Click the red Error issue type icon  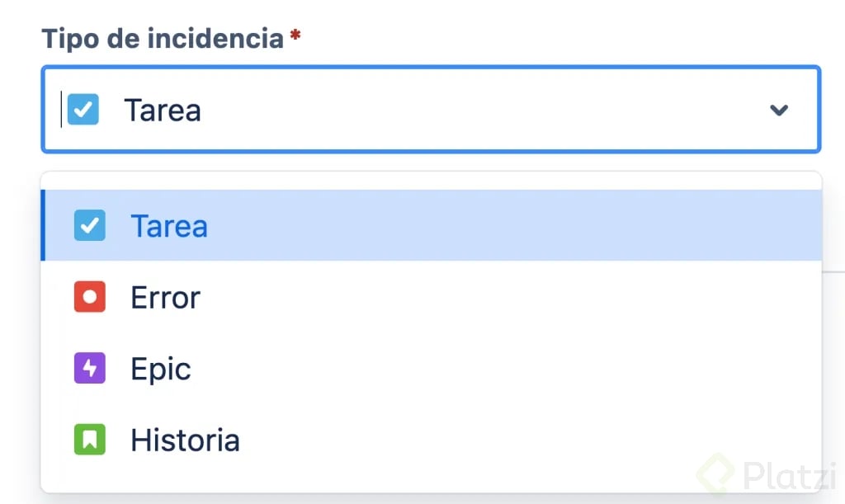(x=89, y=297)
